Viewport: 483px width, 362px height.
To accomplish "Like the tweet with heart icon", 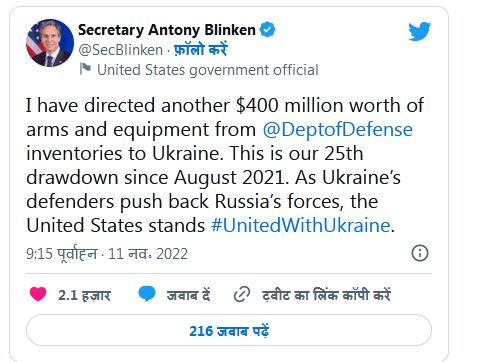I will point(38,294).
